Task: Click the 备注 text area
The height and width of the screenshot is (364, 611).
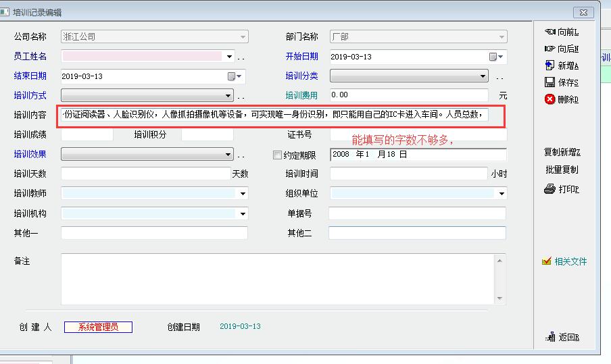Action: pyautogui.click(x=277, y=278)
